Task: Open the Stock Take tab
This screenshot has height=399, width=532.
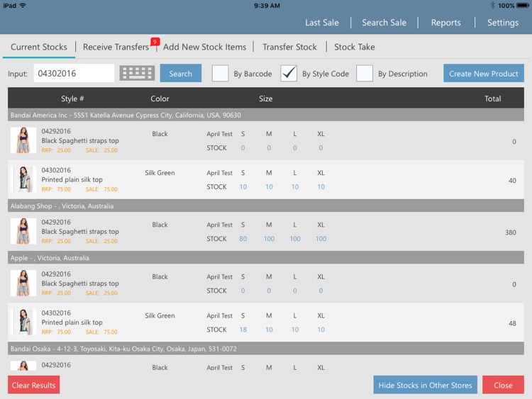Action: click(x=355, y=47)
